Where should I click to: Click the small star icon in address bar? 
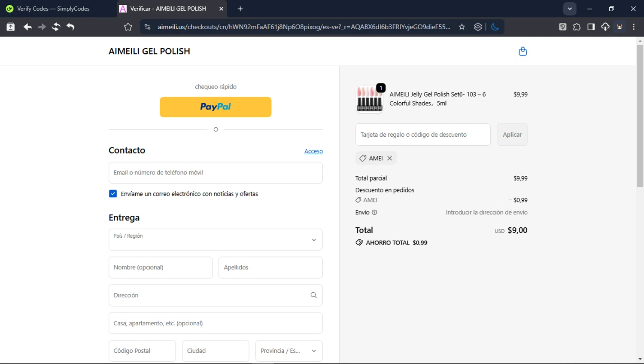coord(462,27)
